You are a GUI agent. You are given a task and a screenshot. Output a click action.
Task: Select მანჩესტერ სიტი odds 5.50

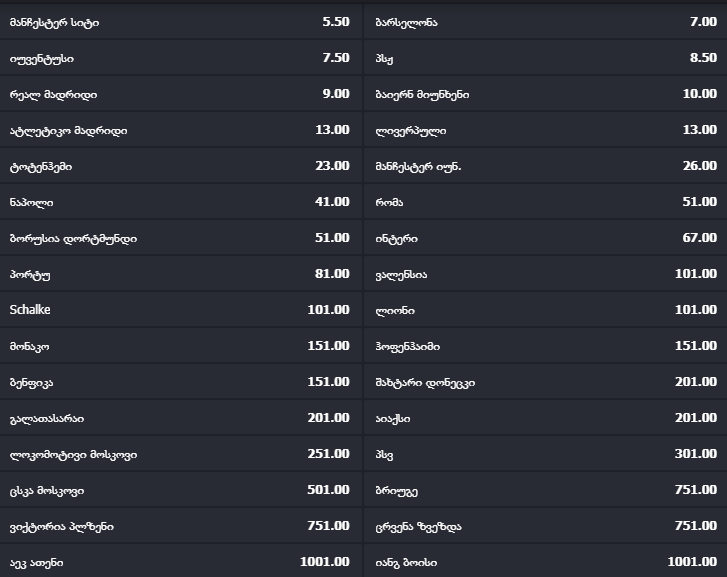181,22
